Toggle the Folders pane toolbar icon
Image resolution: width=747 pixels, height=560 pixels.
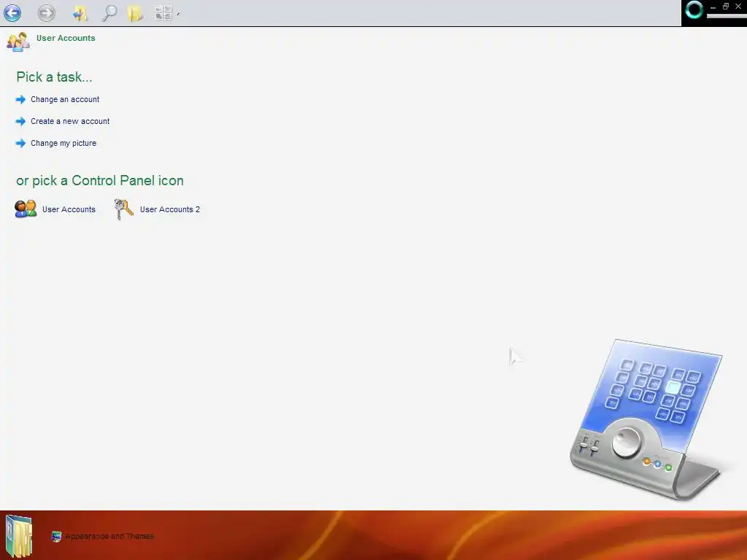coord(135,13)
